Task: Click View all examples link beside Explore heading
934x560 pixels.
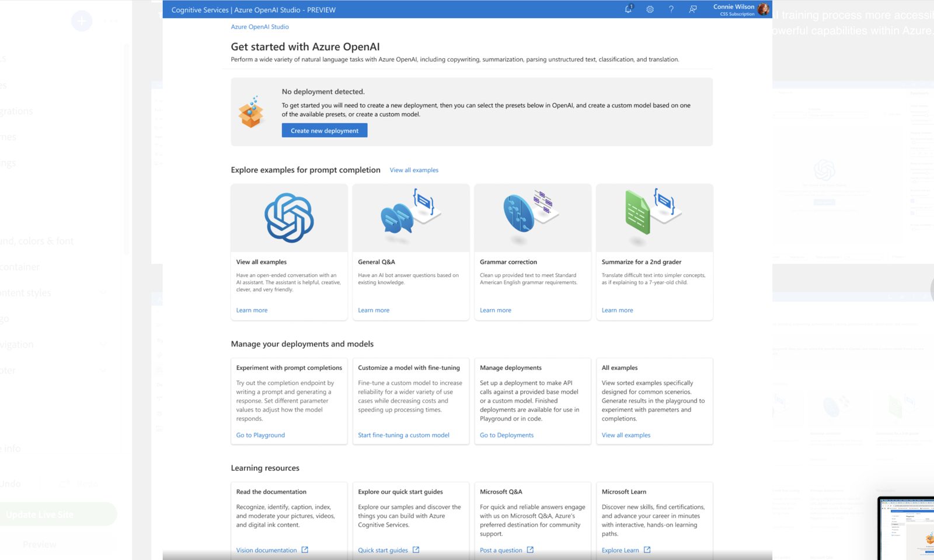Action: [x=414, y=170]
